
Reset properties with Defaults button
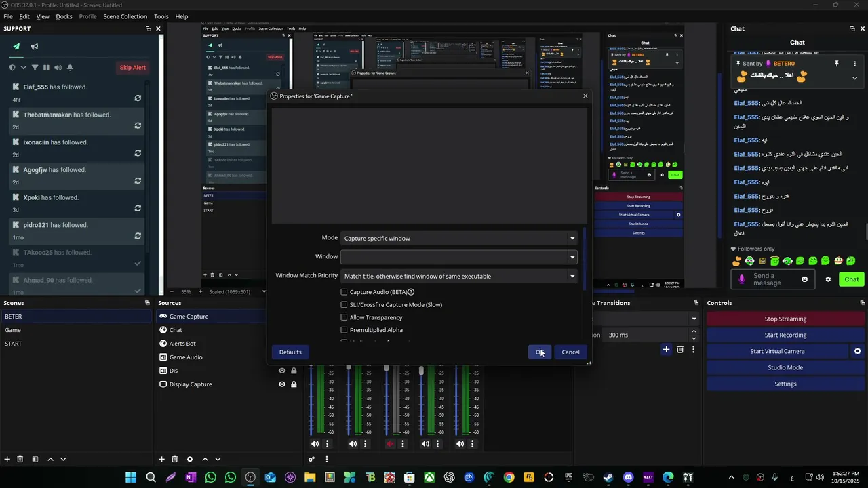coord(290,352)
